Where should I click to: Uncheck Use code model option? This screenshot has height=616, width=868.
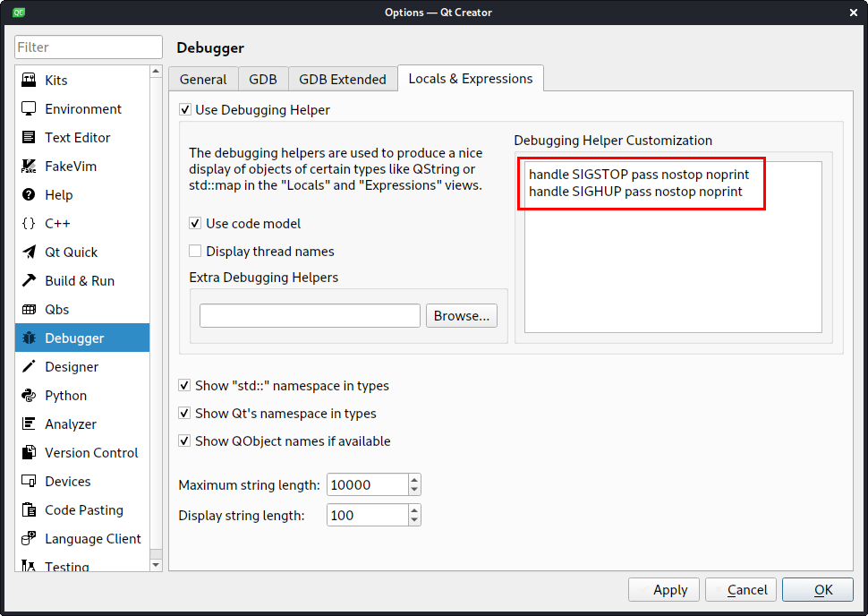point(196,224)
